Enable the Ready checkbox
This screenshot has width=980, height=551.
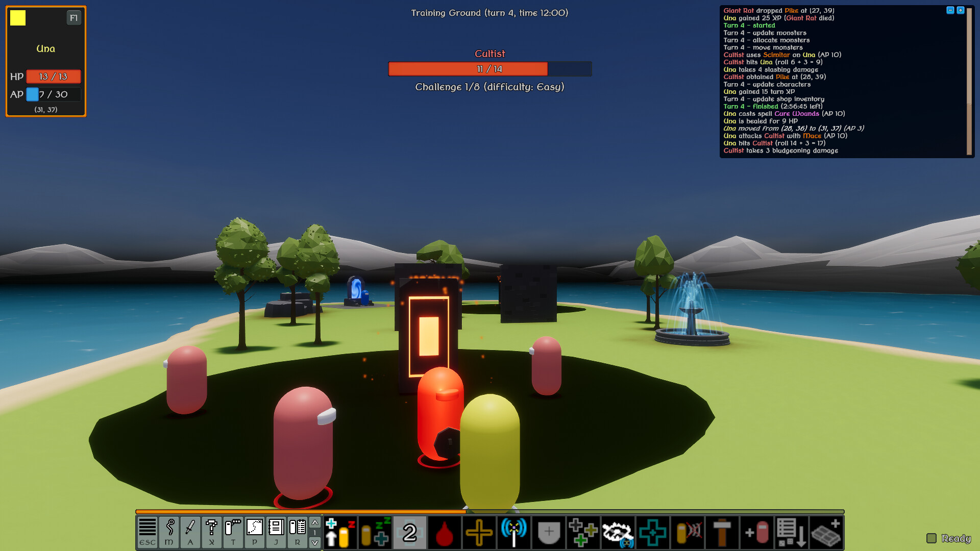932,538
